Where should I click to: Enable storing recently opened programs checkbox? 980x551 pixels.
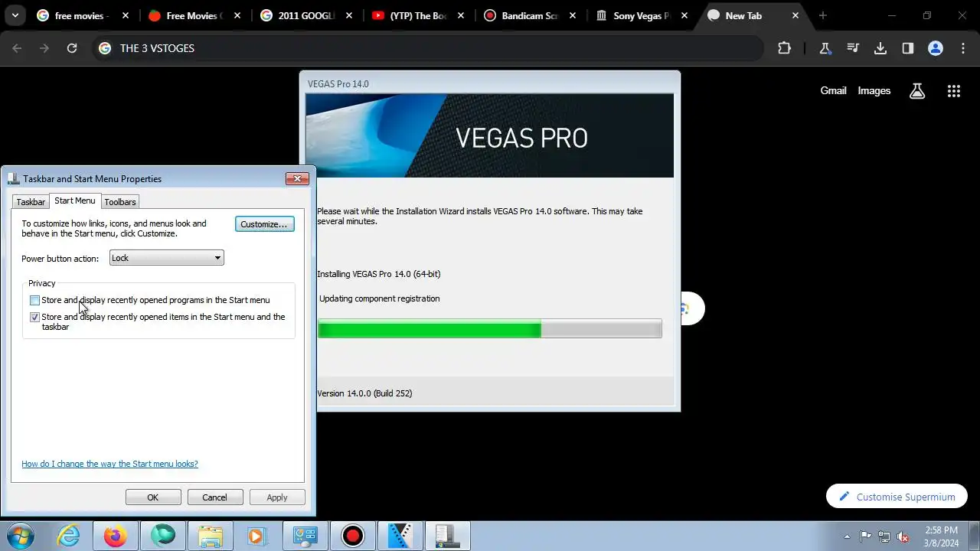click(x=34, y=300)
